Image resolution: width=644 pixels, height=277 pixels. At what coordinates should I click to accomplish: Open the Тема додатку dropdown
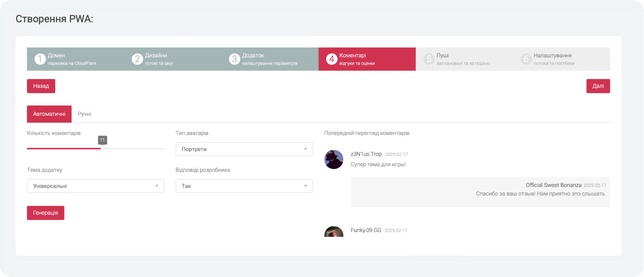[x=95, y=186]
